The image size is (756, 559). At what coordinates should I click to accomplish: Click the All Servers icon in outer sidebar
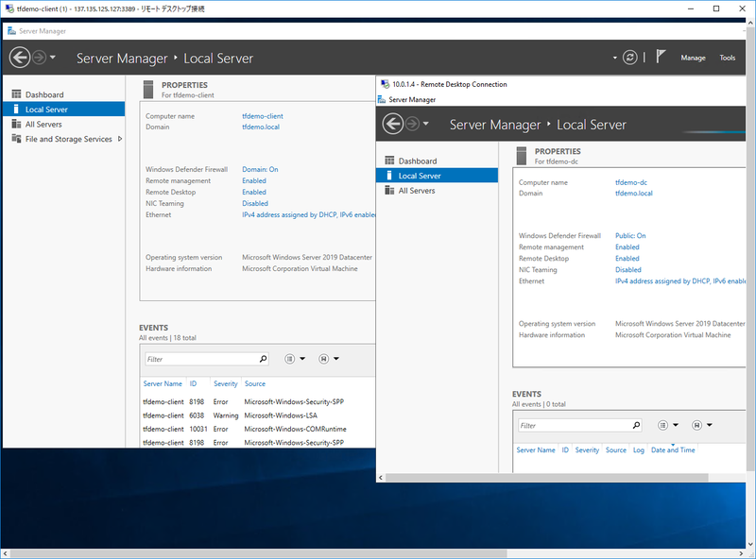(16, 124)
